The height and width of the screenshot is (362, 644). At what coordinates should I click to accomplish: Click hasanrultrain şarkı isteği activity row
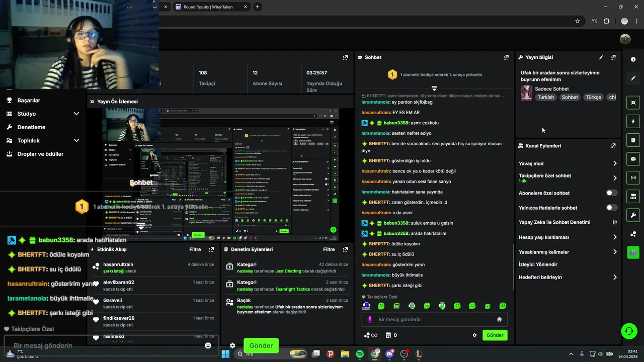click(153, 267)
